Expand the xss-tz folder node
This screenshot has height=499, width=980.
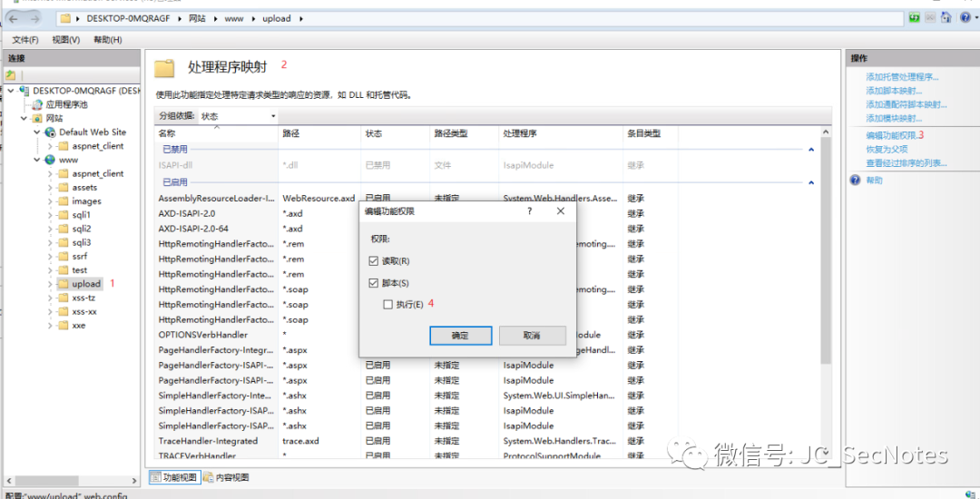[x=50, y=298]
